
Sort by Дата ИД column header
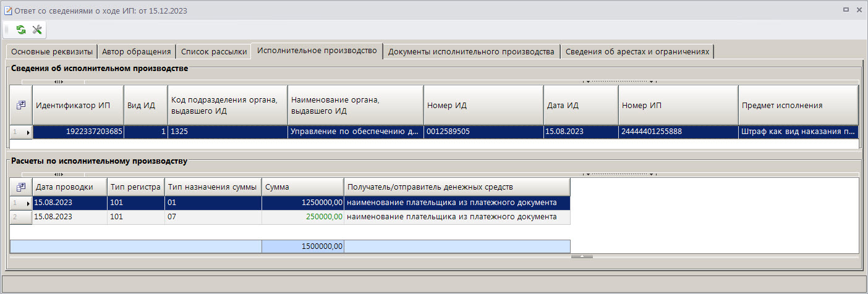pyautogui.click(x=581, y=106)
